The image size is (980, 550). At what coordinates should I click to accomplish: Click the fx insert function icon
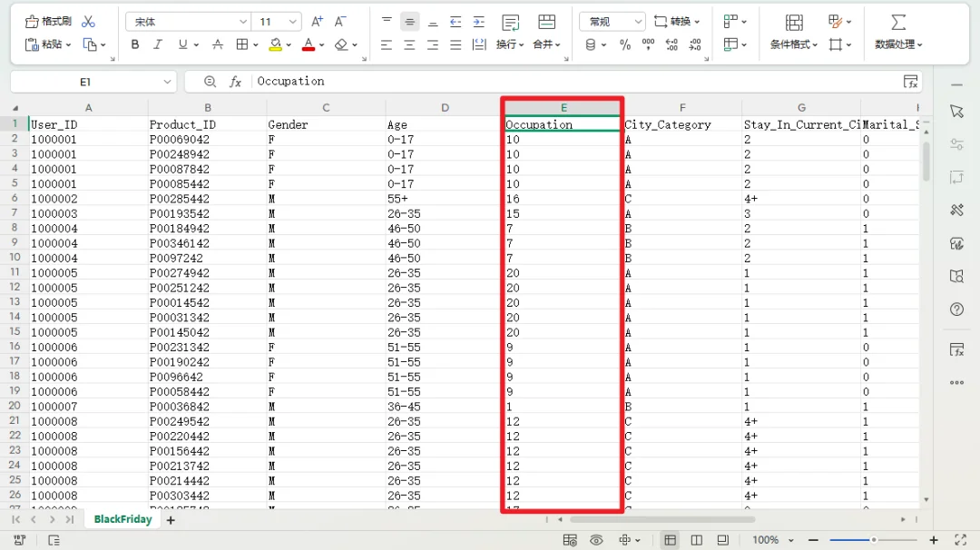point(235,82)
